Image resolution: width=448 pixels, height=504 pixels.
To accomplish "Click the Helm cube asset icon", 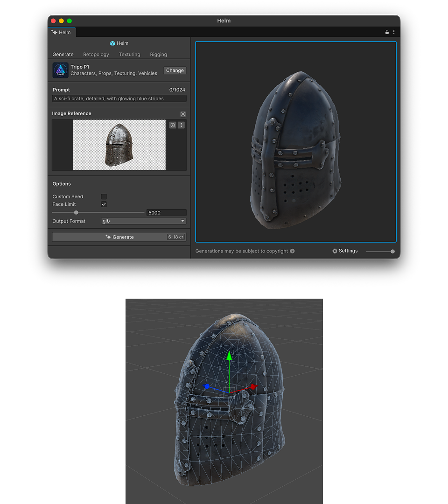I will (x=112, y=43).
